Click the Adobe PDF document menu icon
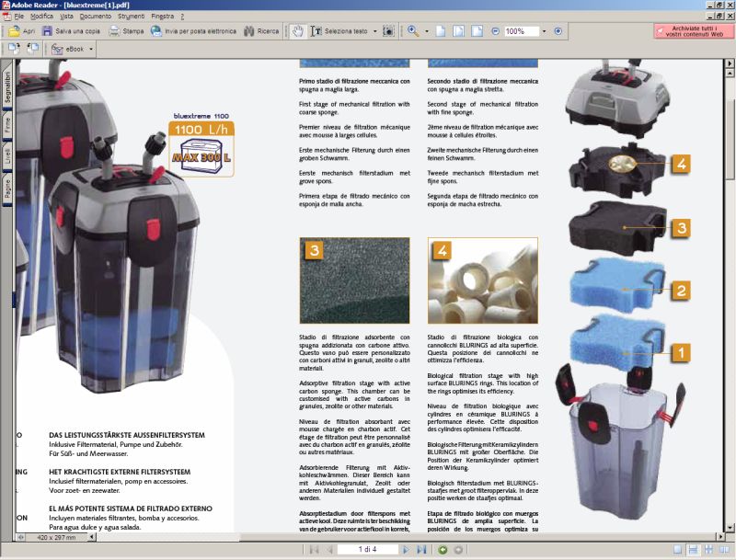The height and width of the screenshot is (560, 736). point(6,17)
